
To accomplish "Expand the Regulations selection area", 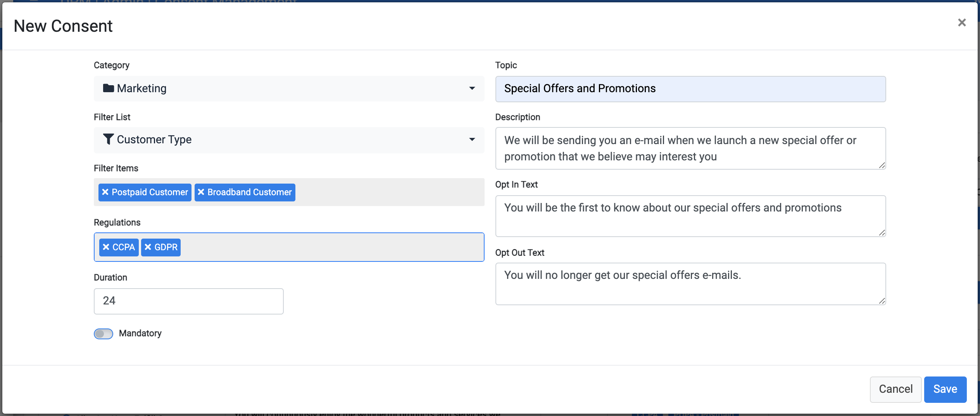I will (x=349, y=247).
